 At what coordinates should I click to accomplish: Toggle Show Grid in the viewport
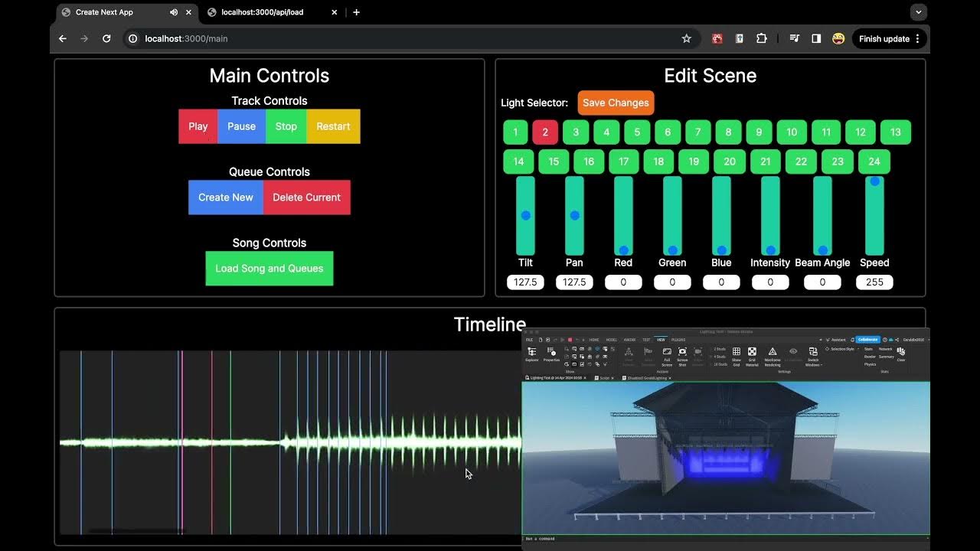(x=736, y=353)
